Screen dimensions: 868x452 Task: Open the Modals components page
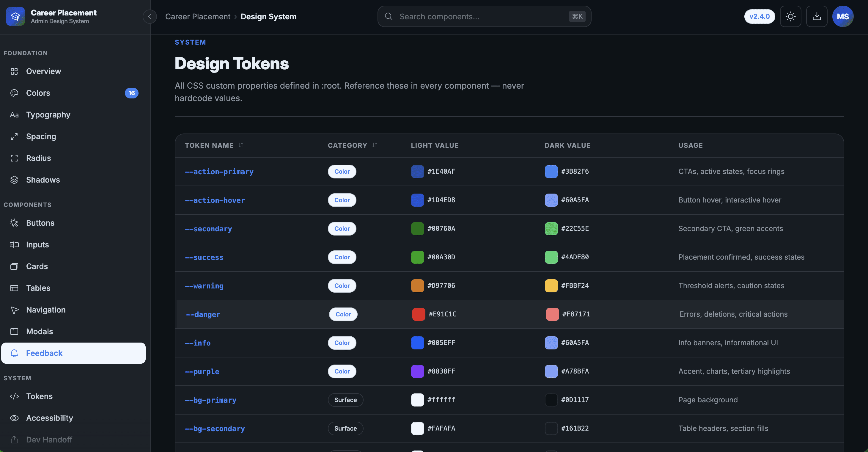point(73,332)
